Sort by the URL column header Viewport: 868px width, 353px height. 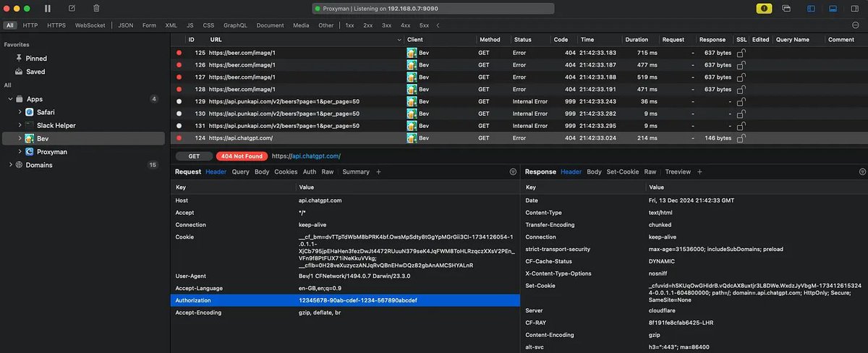(216, 40)
